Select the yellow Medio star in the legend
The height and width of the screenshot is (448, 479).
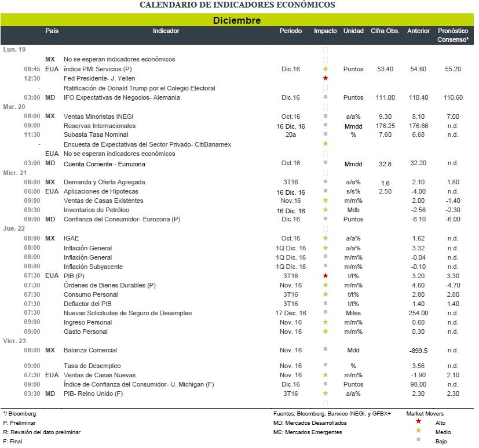click(x=419, y=430)
